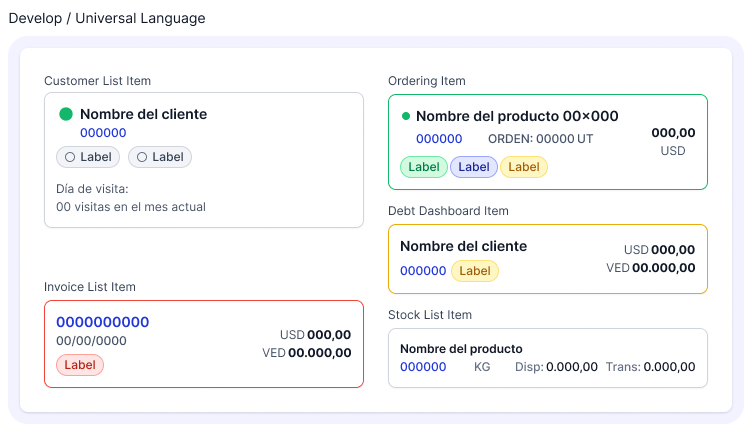752x432 pixels.
Task: Click the red Label tag in the invoice card
Action: [x=80, y=365]
